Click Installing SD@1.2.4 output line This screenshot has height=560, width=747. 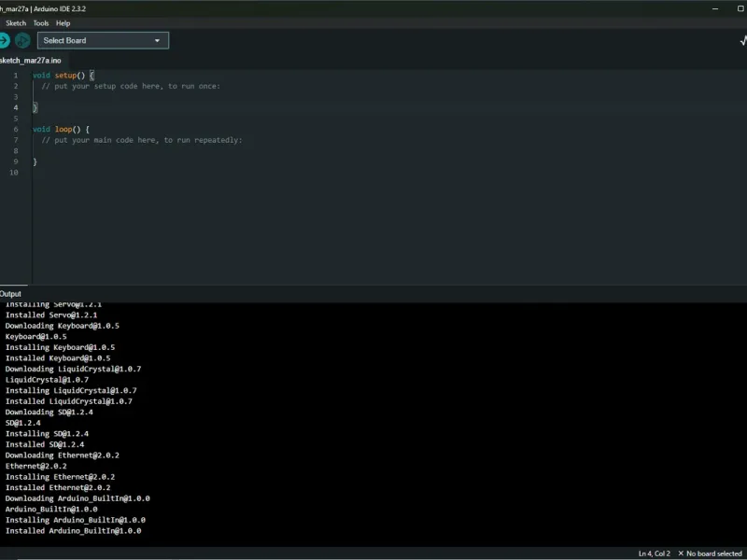coord(48,434)
